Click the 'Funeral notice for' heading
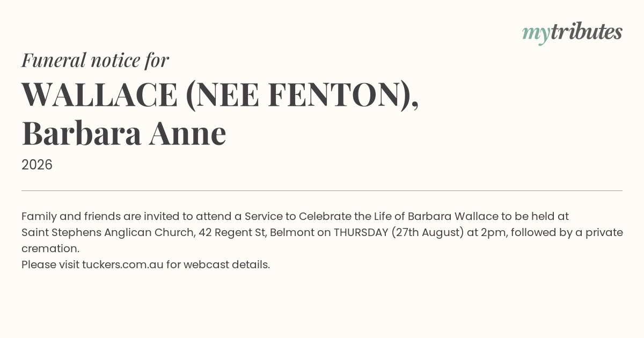This screenshot has height=338, width=644. [x=96, y=60]
